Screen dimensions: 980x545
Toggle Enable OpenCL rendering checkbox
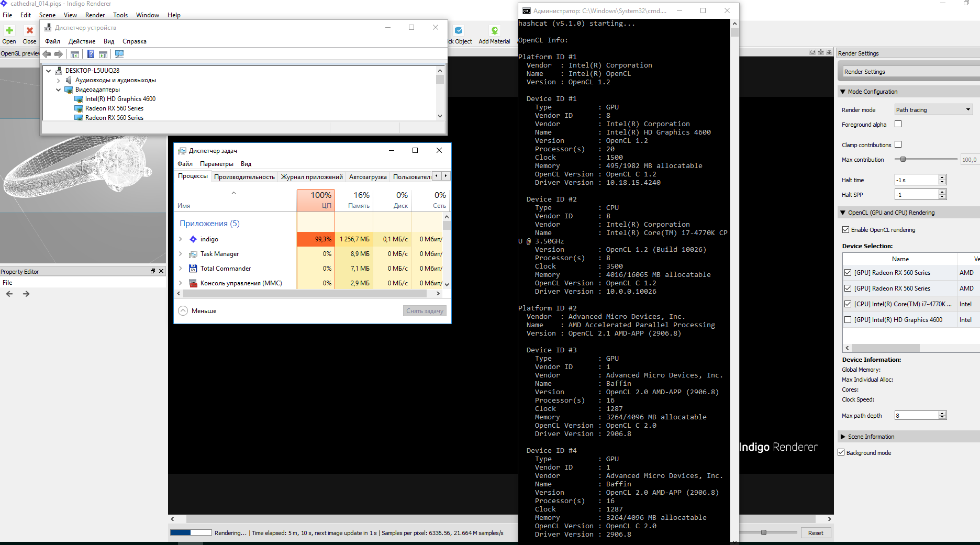(x=845, y=230)
